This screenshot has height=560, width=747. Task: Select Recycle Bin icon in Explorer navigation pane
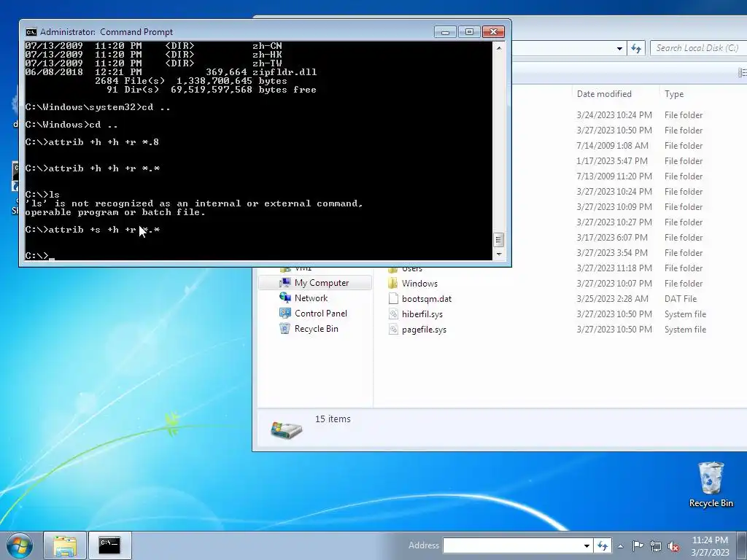pos(285,329)
